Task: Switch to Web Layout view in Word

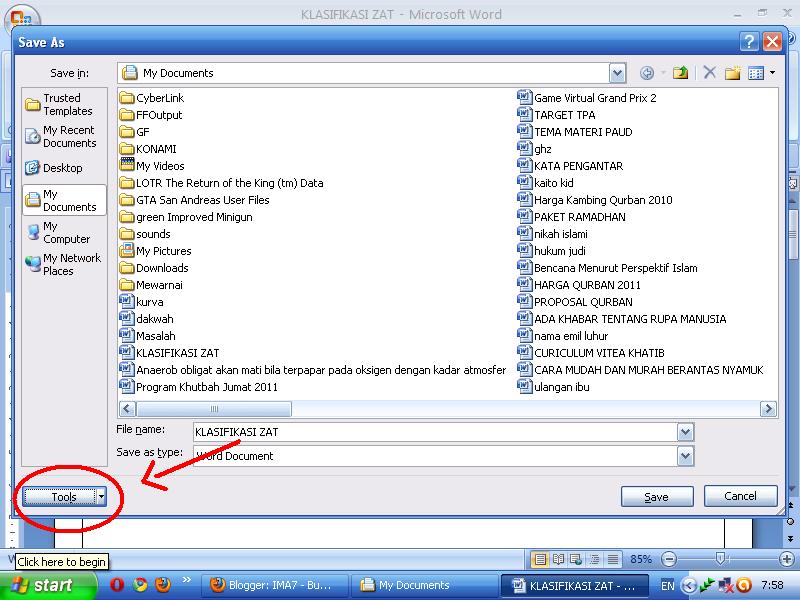Action: click(576, 559)
